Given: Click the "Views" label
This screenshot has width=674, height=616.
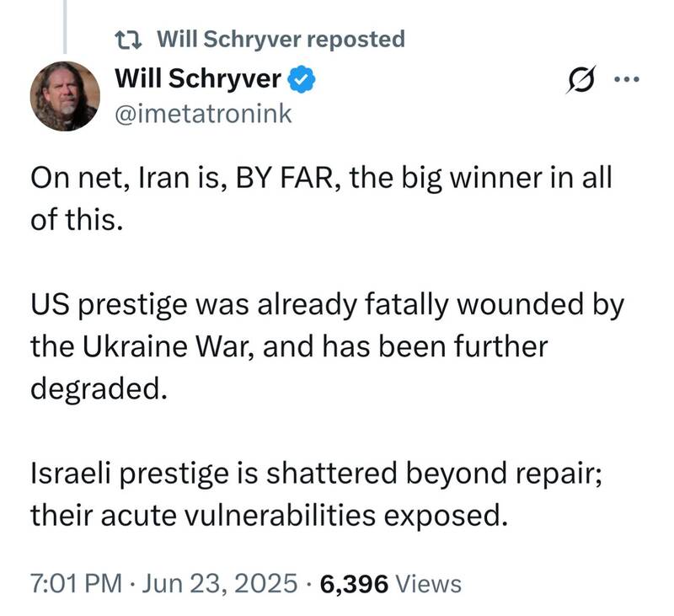Looking at the screenshot, I should point(428,583).
